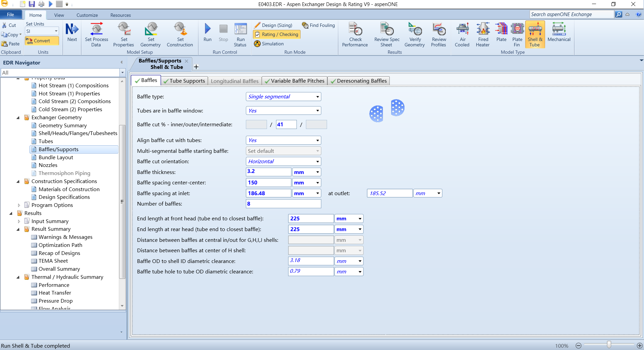Screen dimensions: 644x350
Task: Collapse the Result Summary tree node
Action: (18, 229)
